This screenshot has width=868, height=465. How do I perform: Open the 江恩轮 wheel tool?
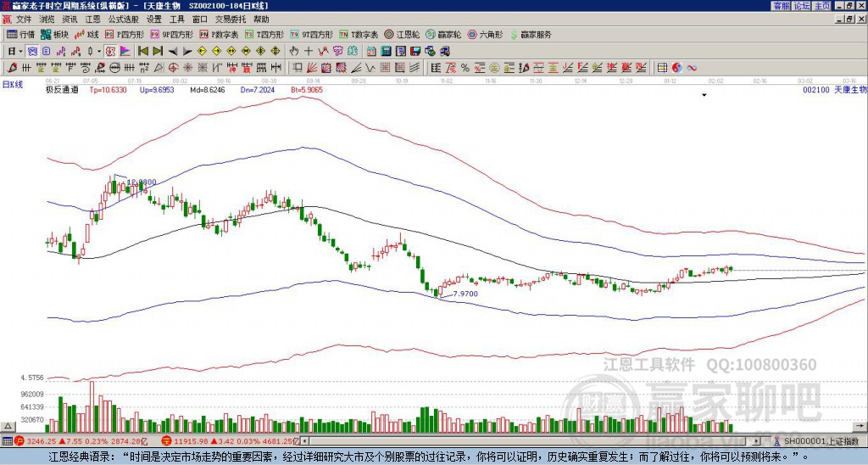403,34
